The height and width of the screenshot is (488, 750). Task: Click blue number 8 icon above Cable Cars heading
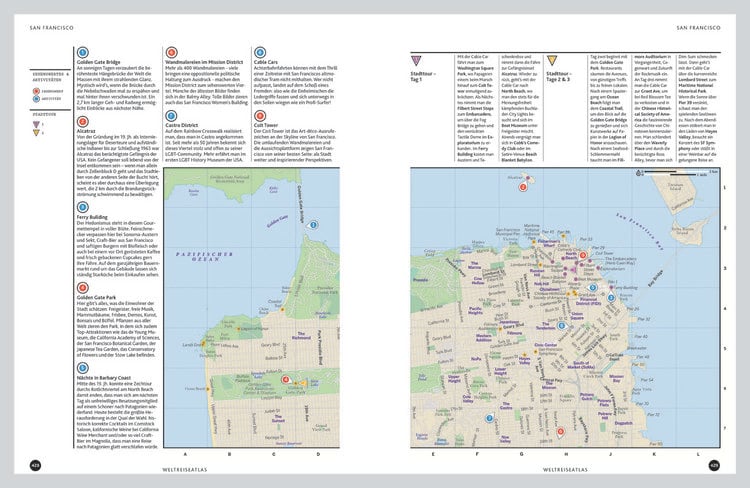tap(260, 53)
